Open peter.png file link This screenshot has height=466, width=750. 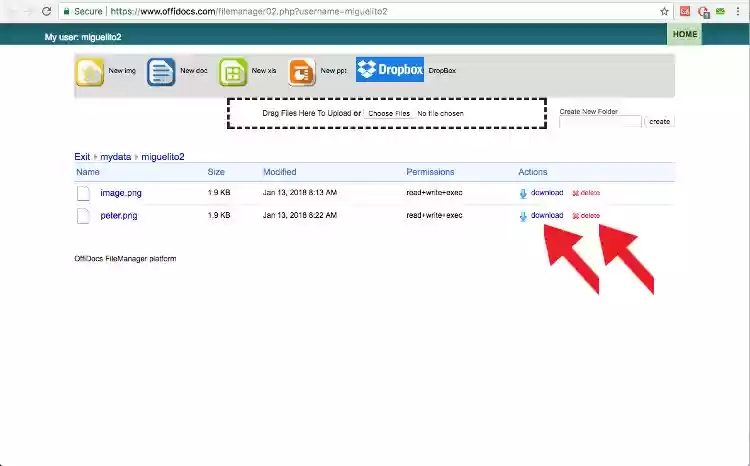119,215
